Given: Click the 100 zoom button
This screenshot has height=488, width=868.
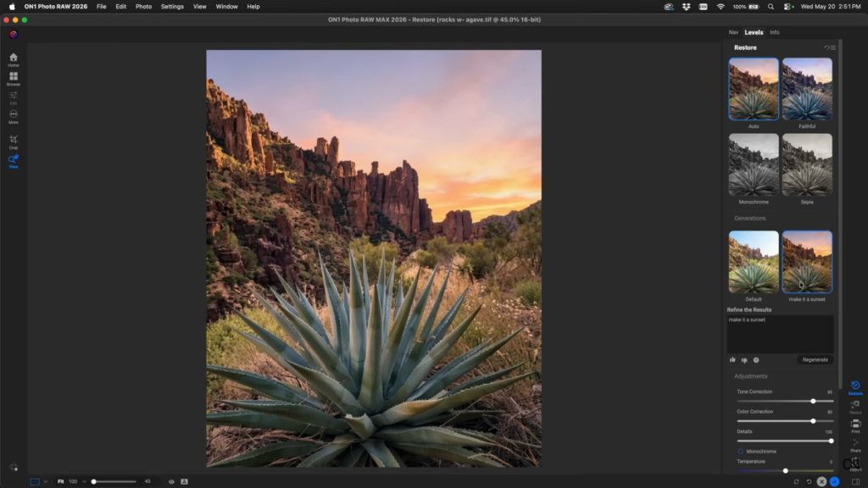Looking at the screenshot, I should [x=73, y=482].
